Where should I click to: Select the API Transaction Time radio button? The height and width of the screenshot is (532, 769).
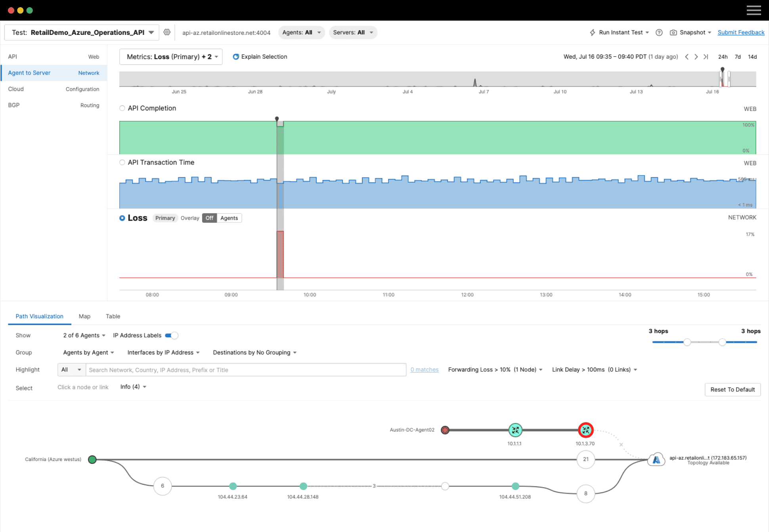click(x=122, y=163)
